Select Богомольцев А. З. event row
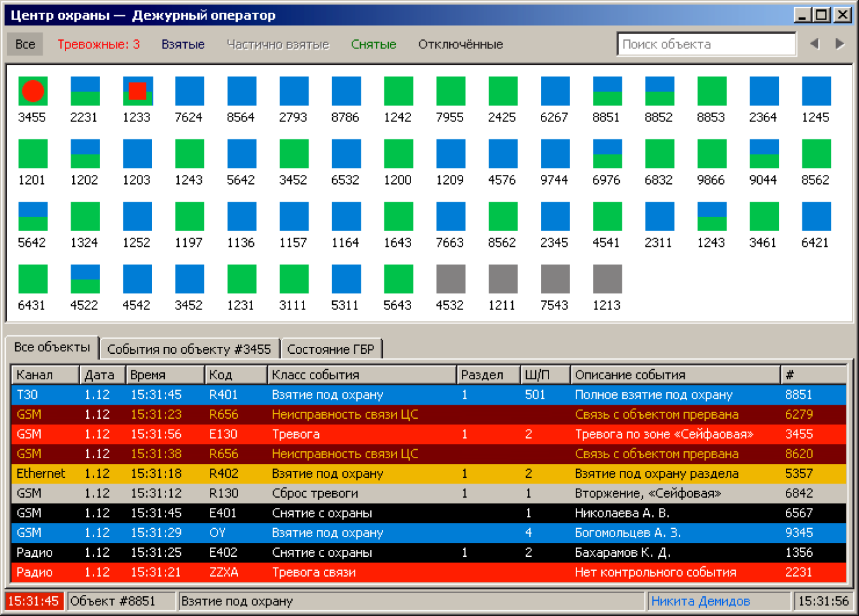859x616 pixels. pyautogui.click(x=429, y=533)
